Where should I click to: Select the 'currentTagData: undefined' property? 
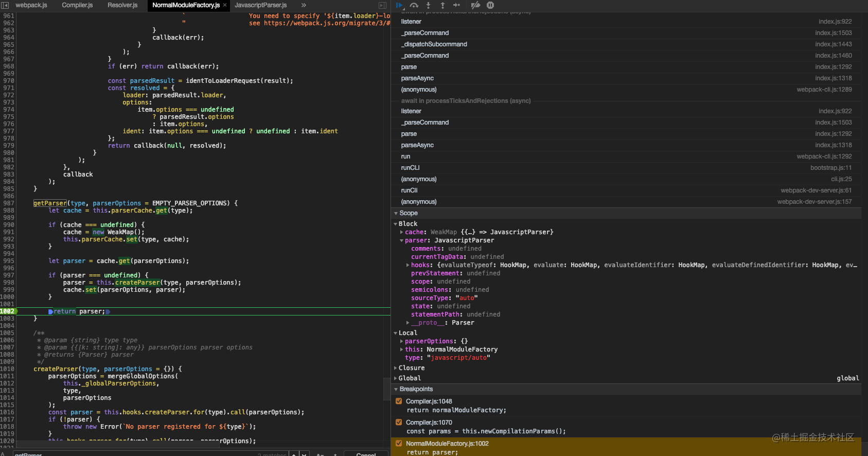click(x=457, y=257)
